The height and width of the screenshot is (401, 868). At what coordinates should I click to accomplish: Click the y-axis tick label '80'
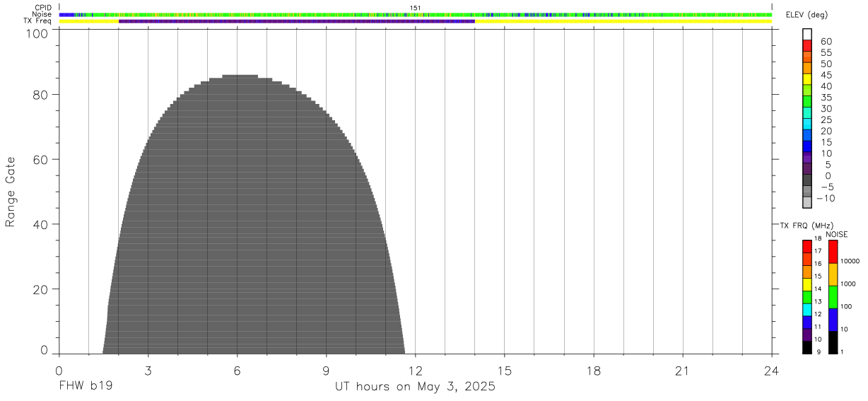pos(41,94)
